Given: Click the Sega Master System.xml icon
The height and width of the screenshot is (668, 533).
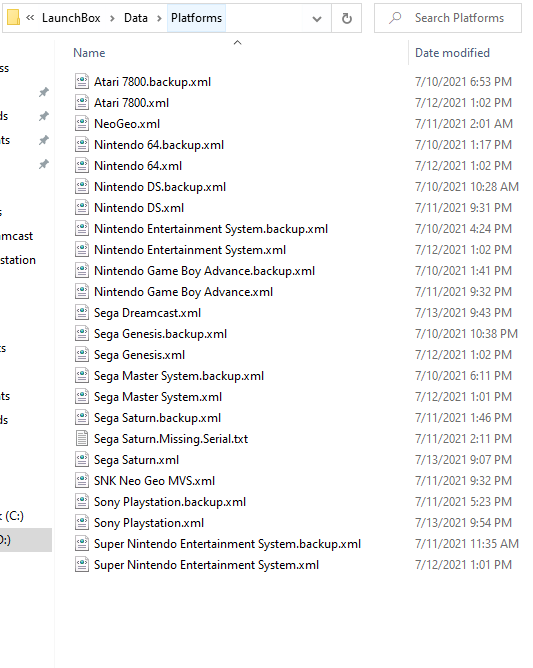Looking at the screenshot, I should coord(82,397).
